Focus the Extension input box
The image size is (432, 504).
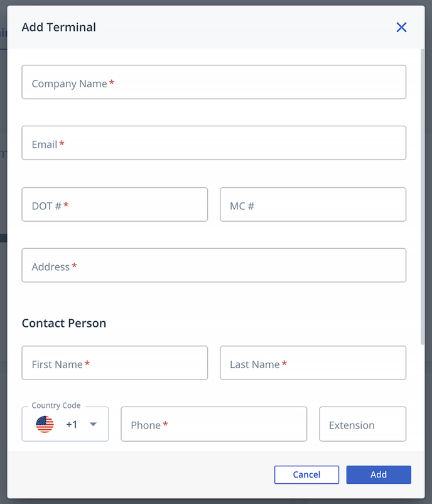tap(363, 424)
